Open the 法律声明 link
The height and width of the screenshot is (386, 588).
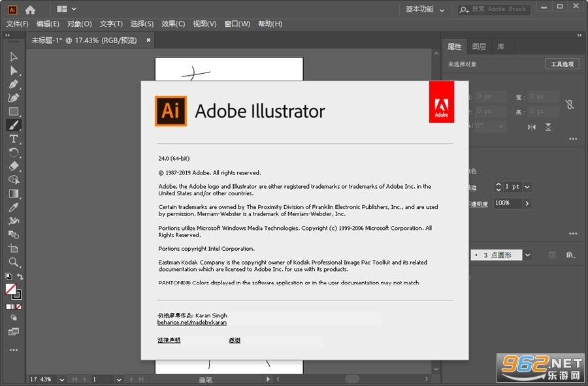pos(169,340)
